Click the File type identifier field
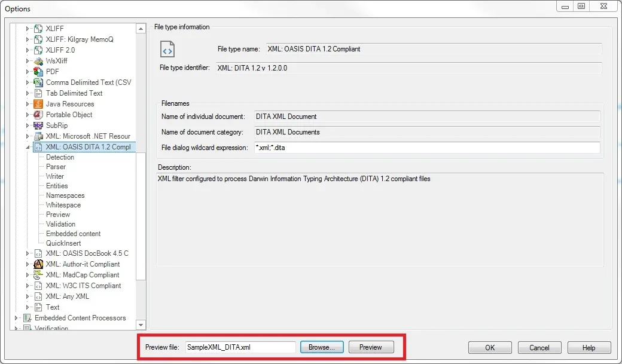The height and width of the screenshot is (364, 622). click(x=408, y=68)
